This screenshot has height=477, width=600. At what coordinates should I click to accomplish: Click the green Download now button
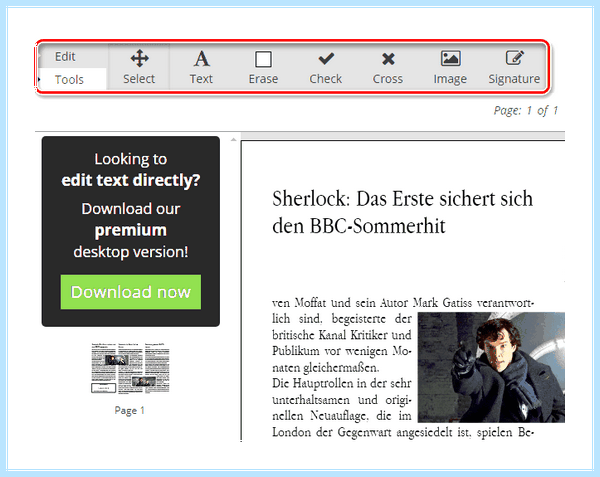(130, 292)
